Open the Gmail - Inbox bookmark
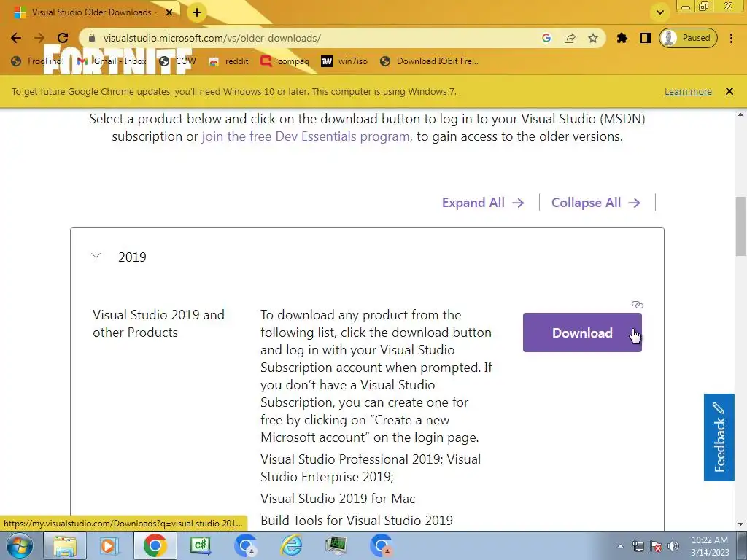The width and height of the screenshot is (747, 560). click(112, 61)
